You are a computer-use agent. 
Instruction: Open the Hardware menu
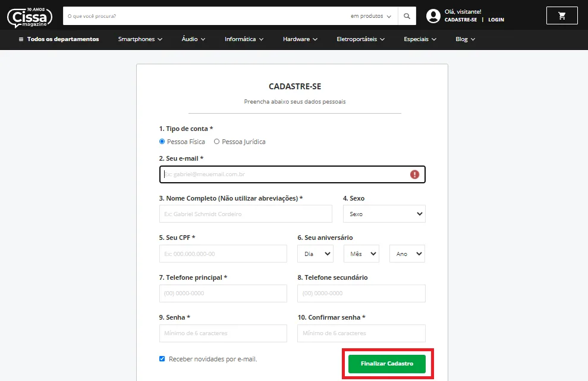point(300,39)
